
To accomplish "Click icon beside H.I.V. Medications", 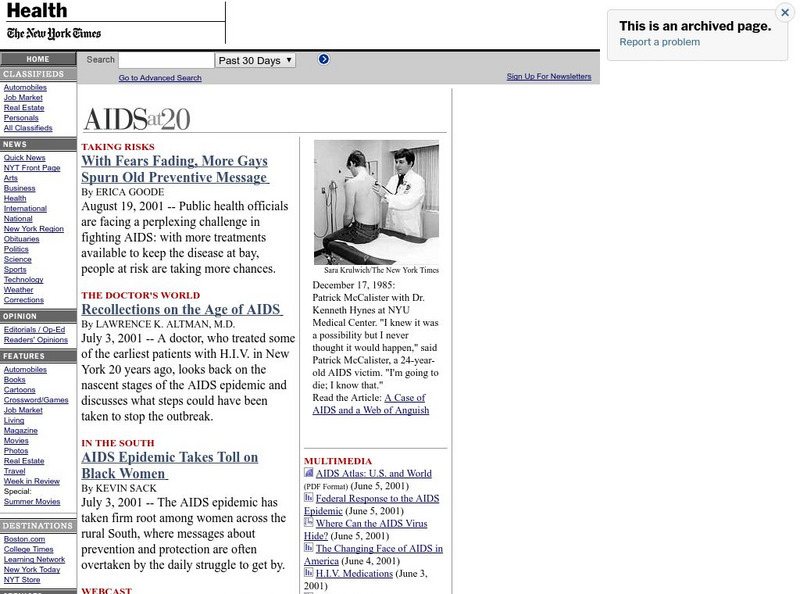I will pyautogui.click(x=309, y=573).
